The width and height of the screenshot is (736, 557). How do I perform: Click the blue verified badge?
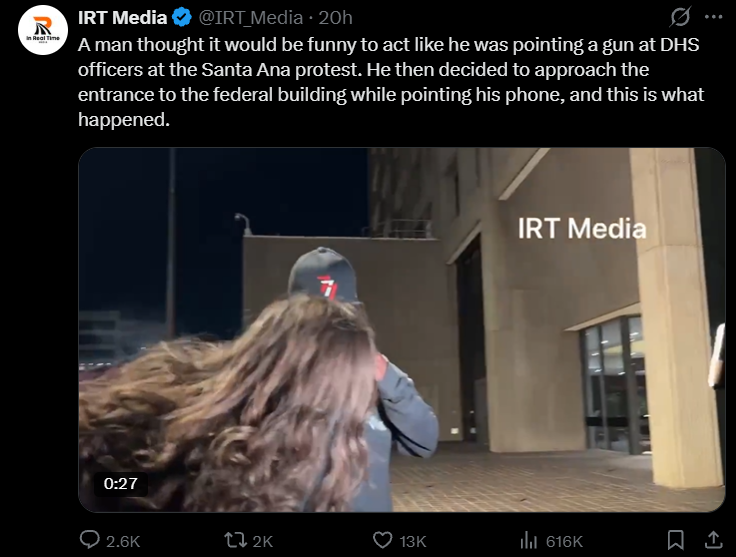click(x=182, y=18)
